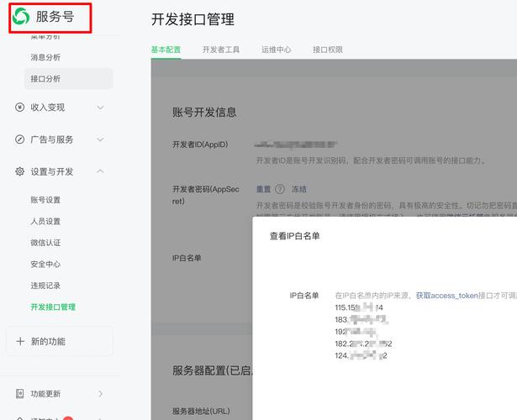Expand the 收入变现 menu chevron

click(x=100, y=108)
